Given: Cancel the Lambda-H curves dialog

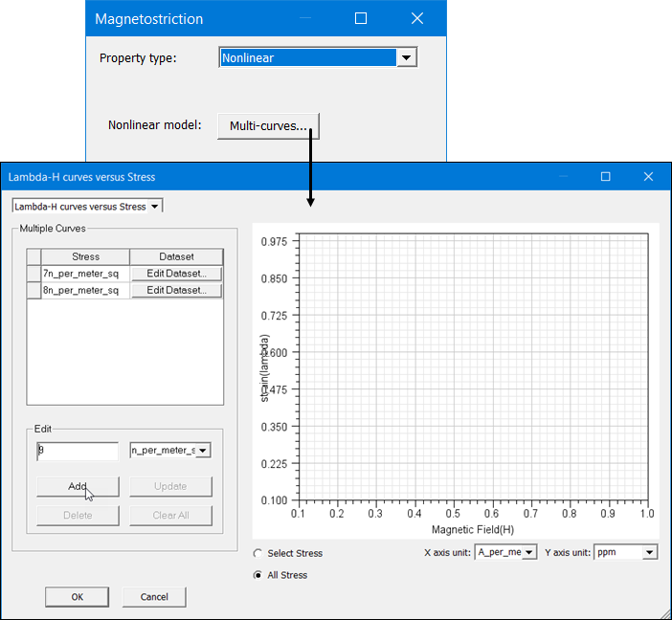Looking at the screenshot, I should click(153, 597).
